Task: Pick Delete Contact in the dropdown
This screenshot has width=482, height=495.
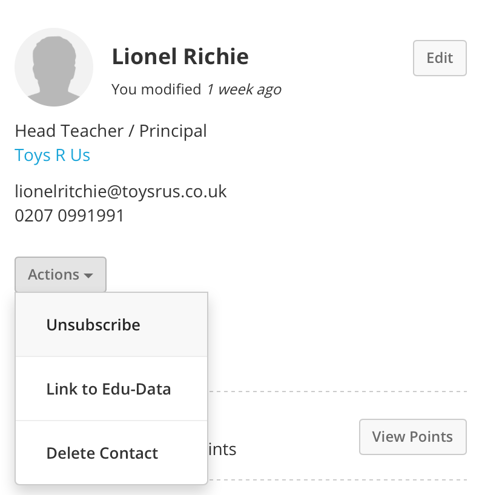Action: pyautogui.click(x=111, y=453)
